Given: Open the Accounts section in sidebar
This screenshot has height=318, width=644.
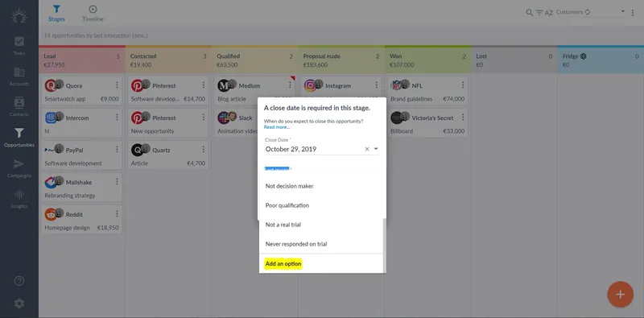Looking at the screenshot, I should click(19, 76).
